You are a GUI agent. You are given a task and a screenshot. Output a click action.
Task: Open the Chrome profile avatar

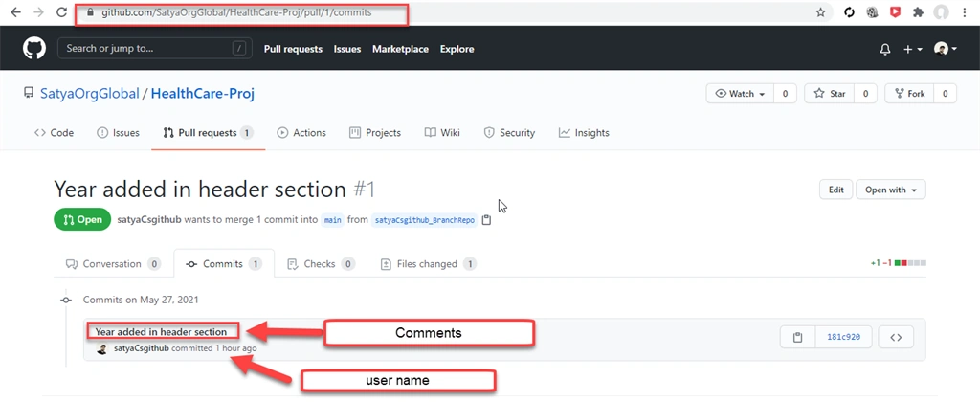(942, 12)
